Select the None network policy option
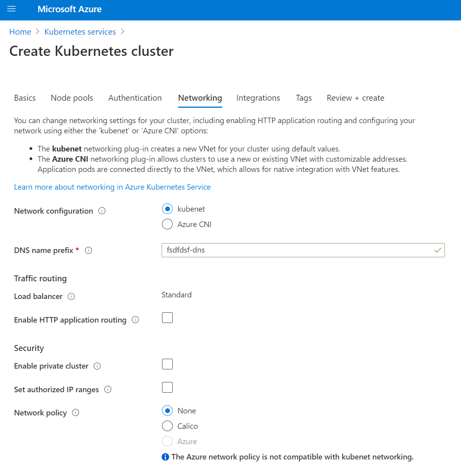461x476 pixels. tap(167, 410)
